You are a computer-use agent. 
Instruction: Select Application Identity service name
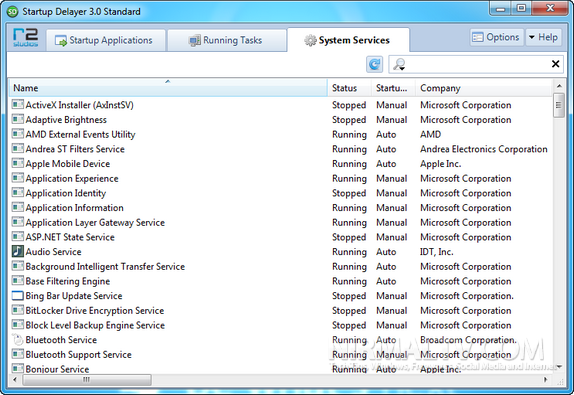click(66, 193)
